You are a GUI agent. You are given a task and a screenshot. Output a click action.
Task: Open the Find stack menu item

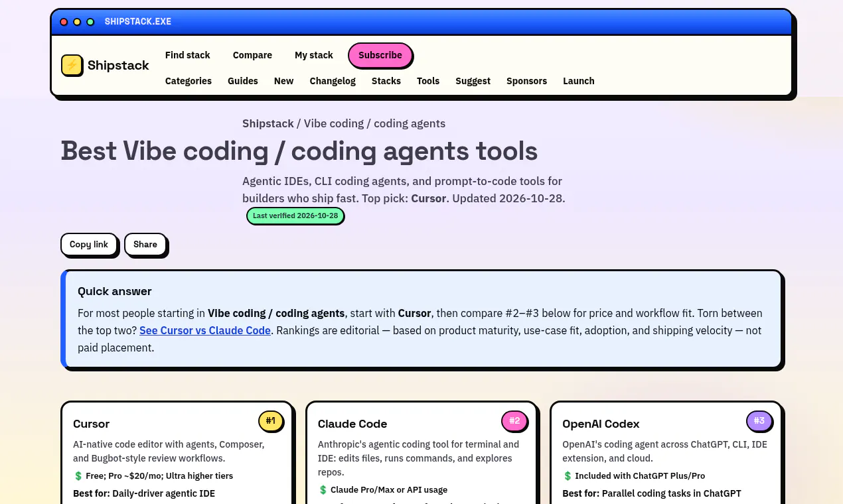(x=188, y=55)
